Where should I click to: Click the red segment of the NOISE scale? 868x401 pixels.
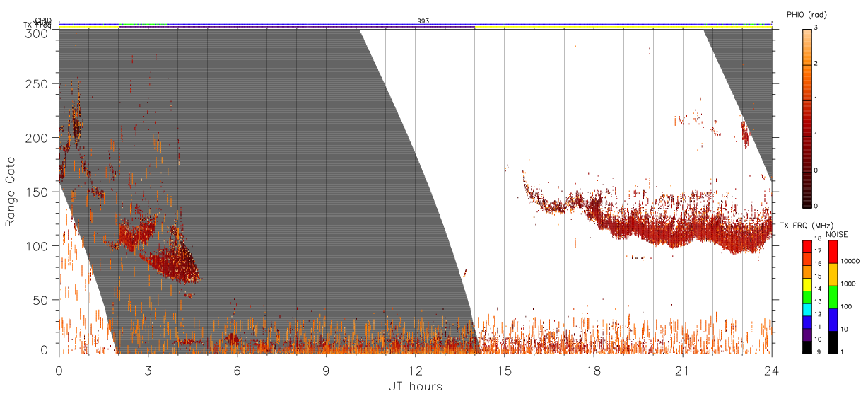pyautogui.click(x=833, y=252)
